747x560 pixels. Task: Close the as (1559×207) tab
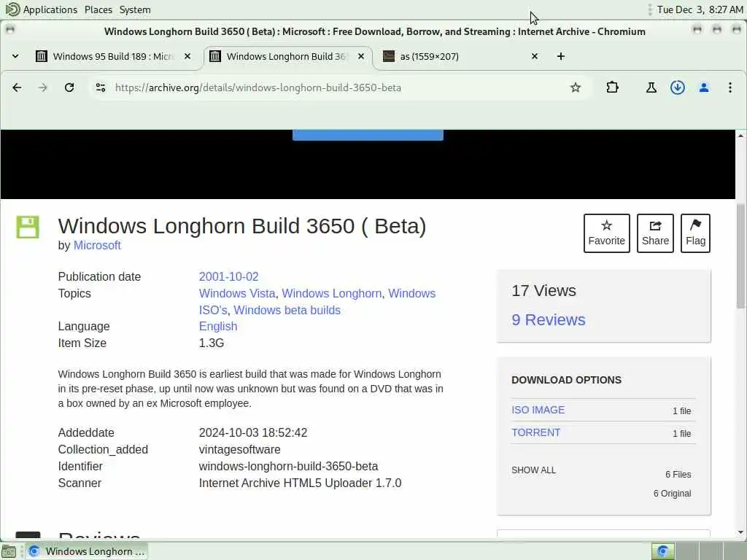[x=535, y=56]
